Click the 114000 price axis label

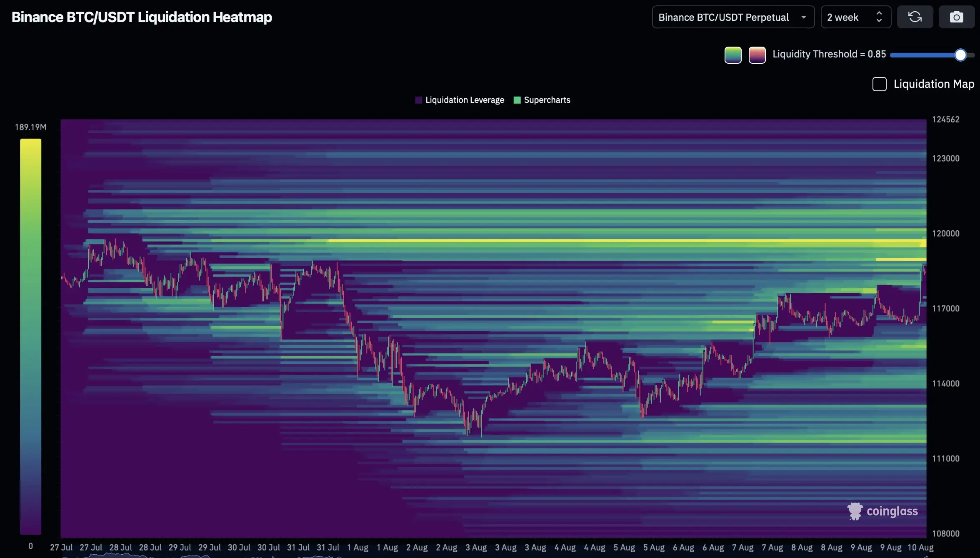945,384
